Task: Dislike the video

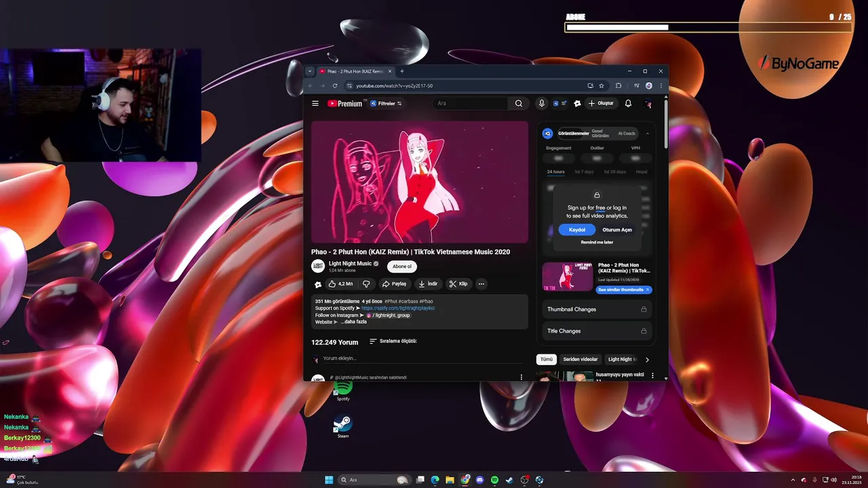Action: 366,284
